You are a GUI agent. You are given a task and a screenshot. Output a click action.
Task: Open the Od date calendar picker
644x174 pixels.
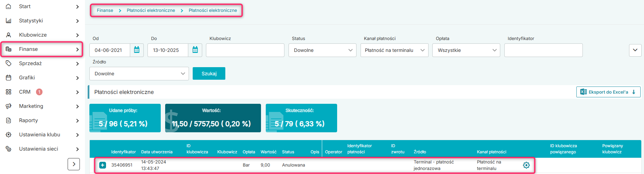click(137, 50)
